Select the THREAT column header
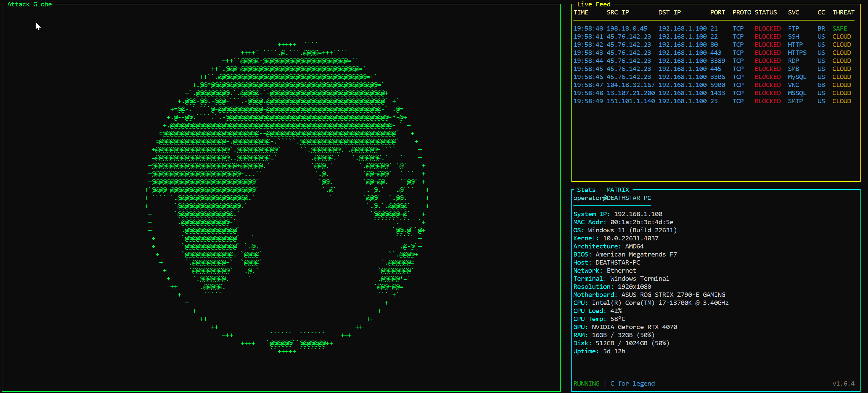This screenshot has height=393, width=868. [843, 12]
